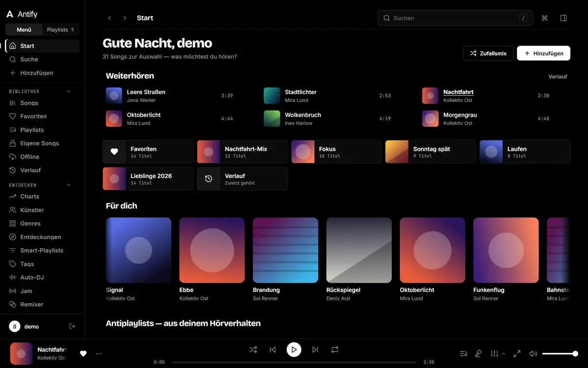Open the Laufen playlist card
This screenshot has height=368, width=588.
(x=525, y=152)
